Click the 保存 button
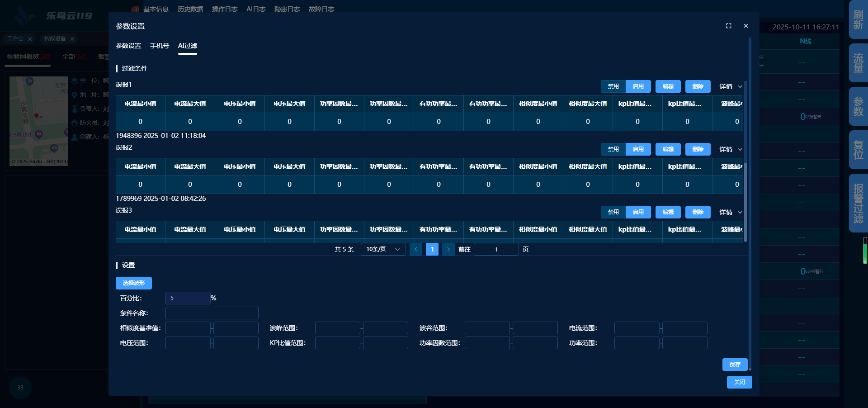This screenshot has width=868, height=408. coord(735,365)
